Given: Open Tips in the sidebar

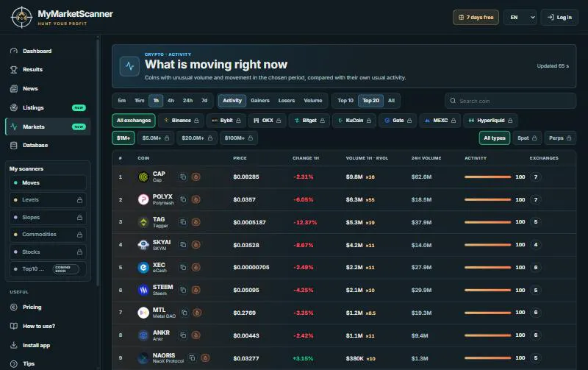Looking at the screenshot, I should click(48, 363).
